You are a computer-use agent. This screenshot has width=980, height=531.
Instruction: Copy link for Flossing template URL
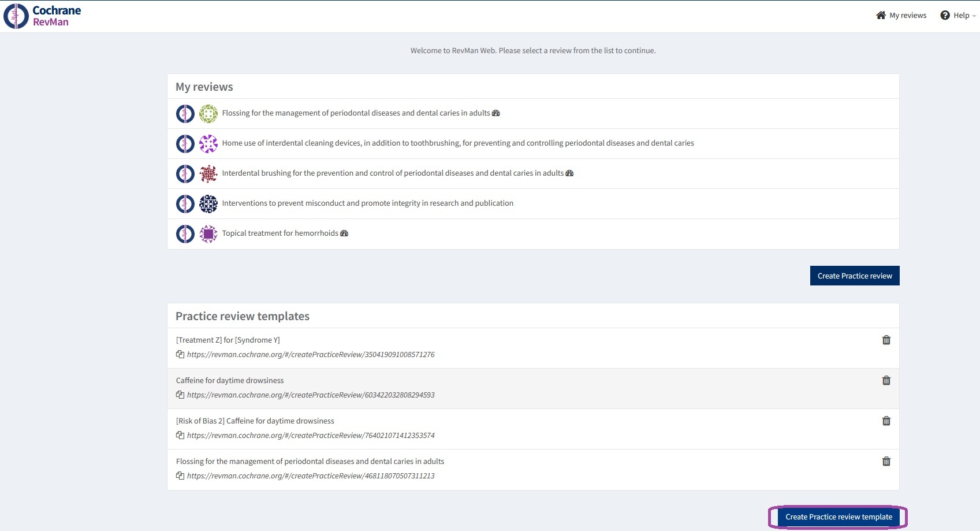point(180,476)
